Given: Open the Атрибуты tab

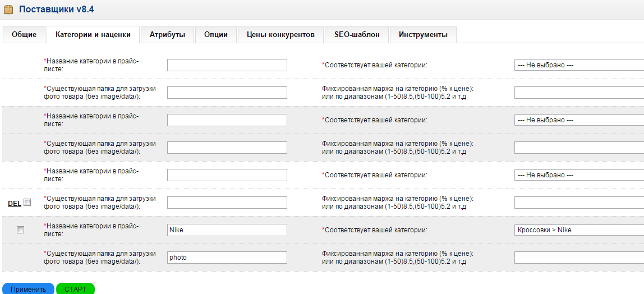Looking at the screenshot, I should click(x=167, y=35).
